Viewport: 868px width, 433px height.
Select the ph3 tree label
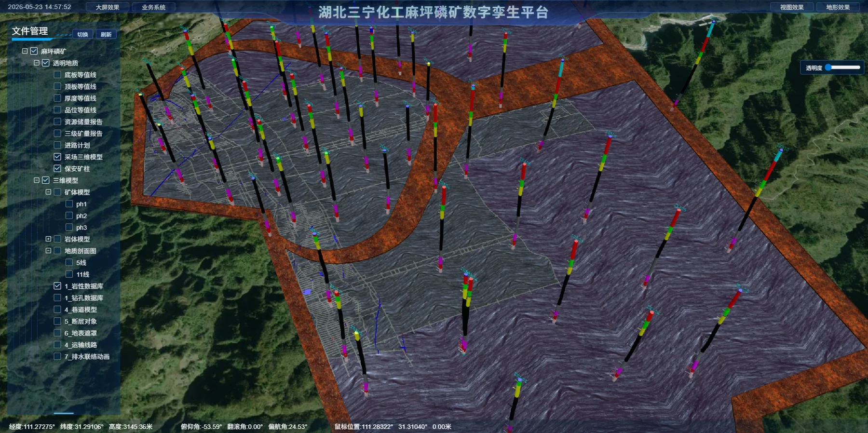click(81, 228)
